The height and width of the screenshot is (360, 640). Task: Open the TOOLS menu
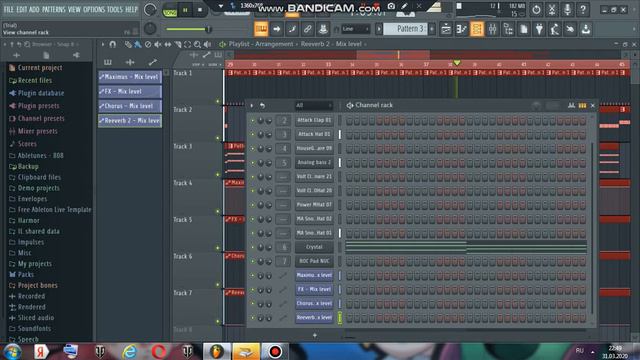coord(115,9)
